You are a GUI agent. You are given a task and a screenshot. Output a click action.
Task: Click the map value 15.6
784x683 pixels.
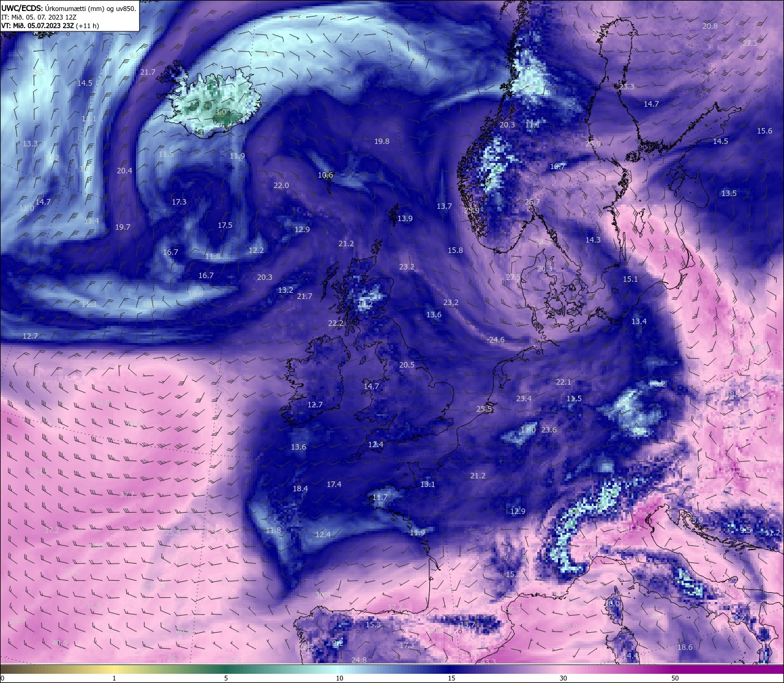click(764, 131)
